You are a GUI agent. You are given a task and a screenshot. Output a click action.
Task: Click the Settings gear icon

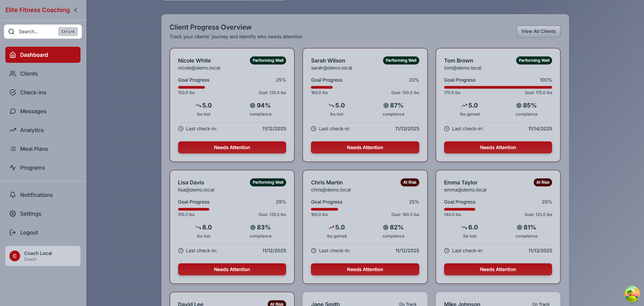13,214
